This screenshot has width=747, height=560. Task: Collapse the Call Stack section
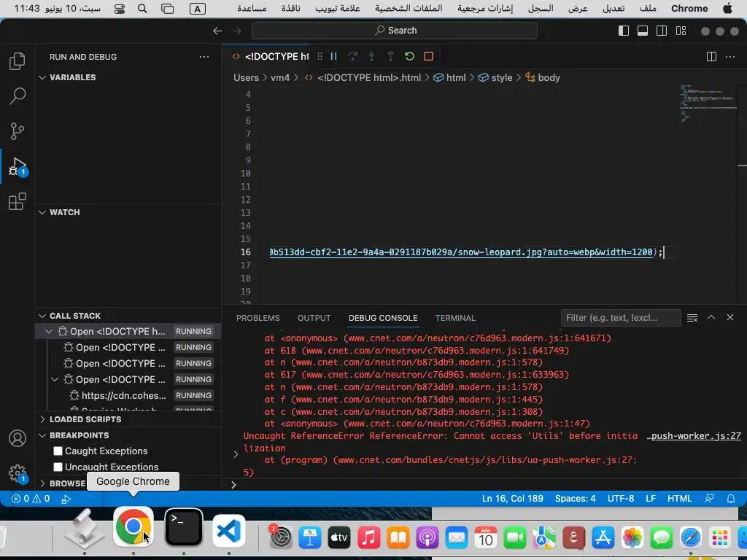pyautogui.click(x=42, y=316)
